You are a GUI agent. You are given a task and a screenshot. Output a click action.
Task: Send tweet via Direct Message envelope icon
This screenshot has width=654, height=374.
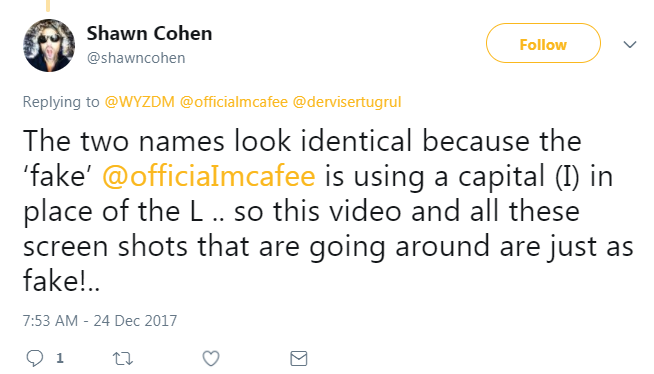299,359
